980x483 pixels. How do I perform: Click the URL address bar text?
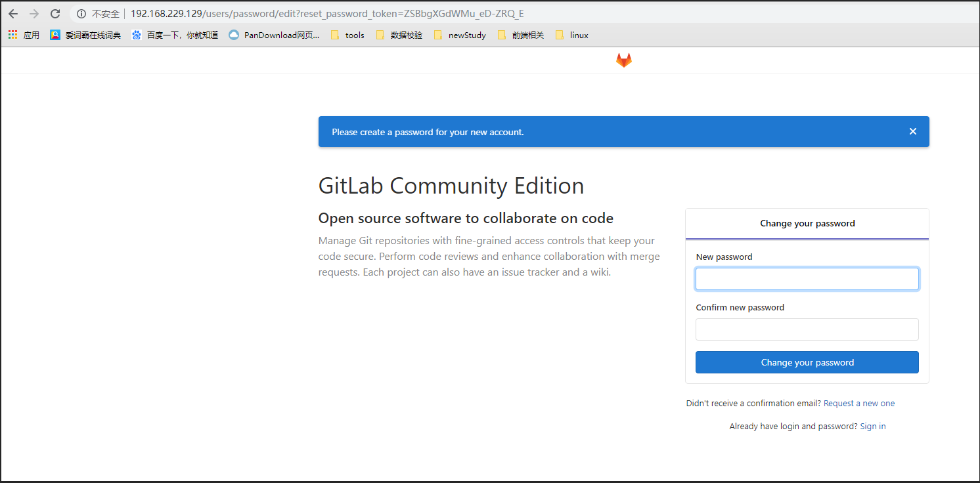click(x=327, y=14)
